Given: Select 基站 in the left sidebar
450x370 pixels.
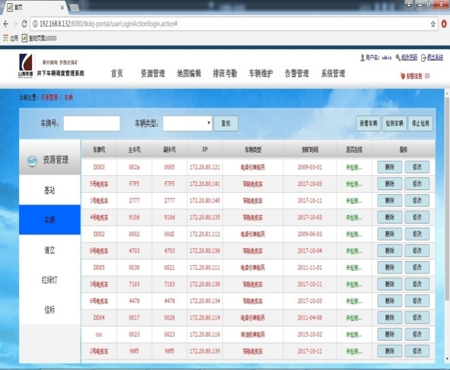Looking at the screenshot, I should [x=50, y=190].
